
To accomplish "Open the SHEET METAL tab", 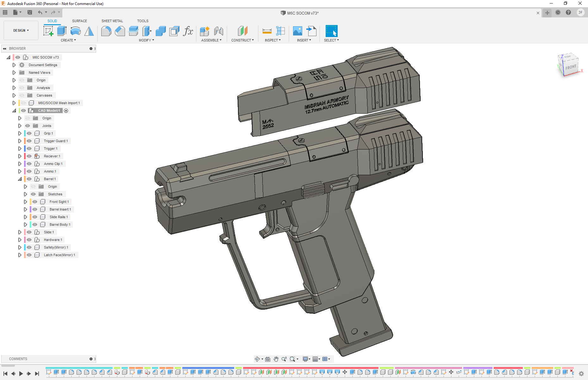I will (x=112, y=21).
